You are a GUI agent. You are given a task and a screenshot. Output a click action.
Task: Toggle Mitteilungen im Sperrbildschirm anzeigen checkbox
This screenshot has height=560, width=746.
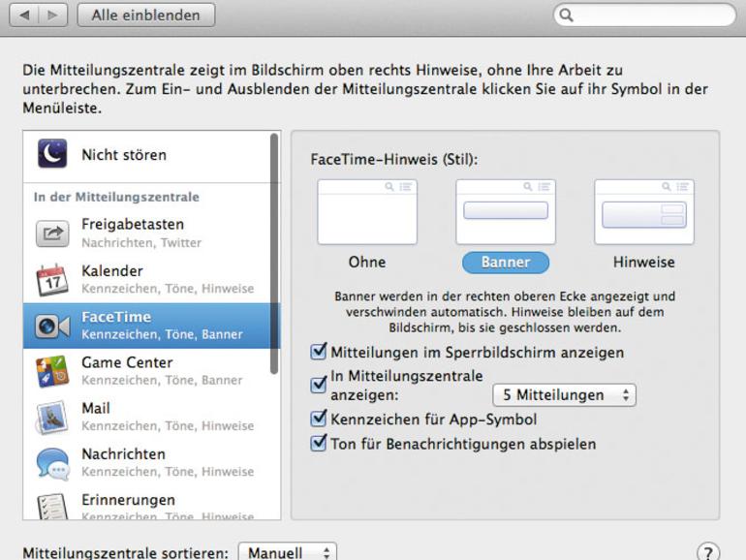click(319, 352)
